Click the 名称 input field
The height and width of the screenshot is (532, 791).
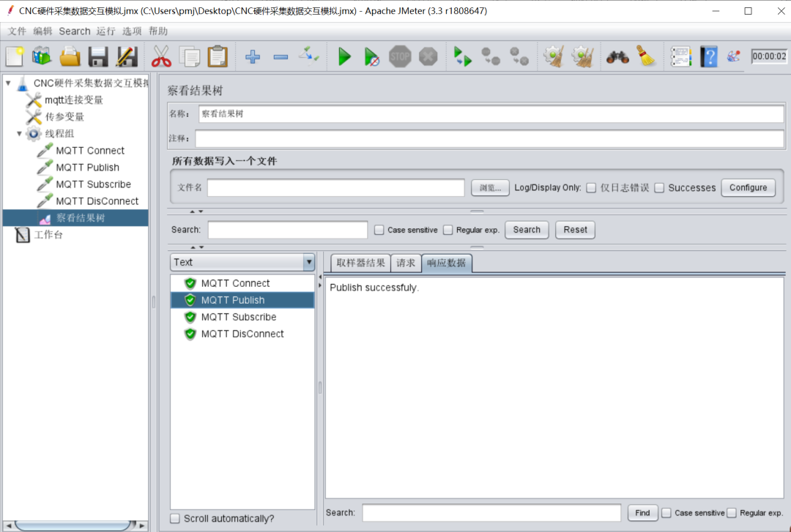pos(491,114)
